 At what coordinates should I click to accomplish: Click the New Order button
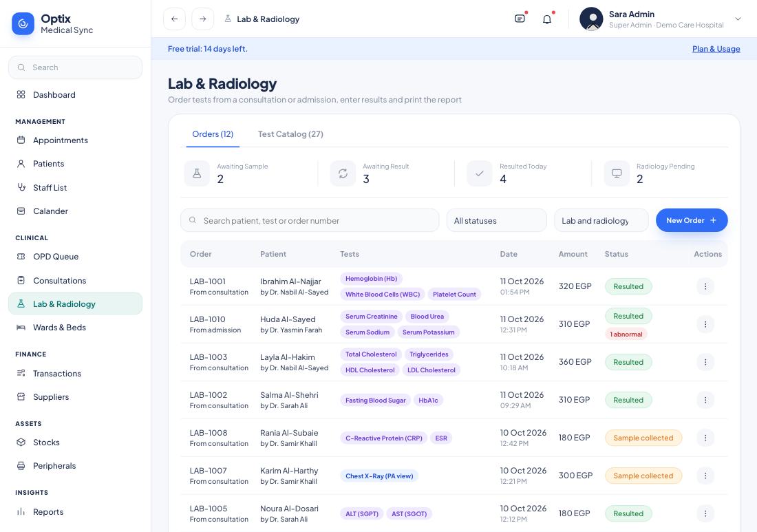coord(692,220)
